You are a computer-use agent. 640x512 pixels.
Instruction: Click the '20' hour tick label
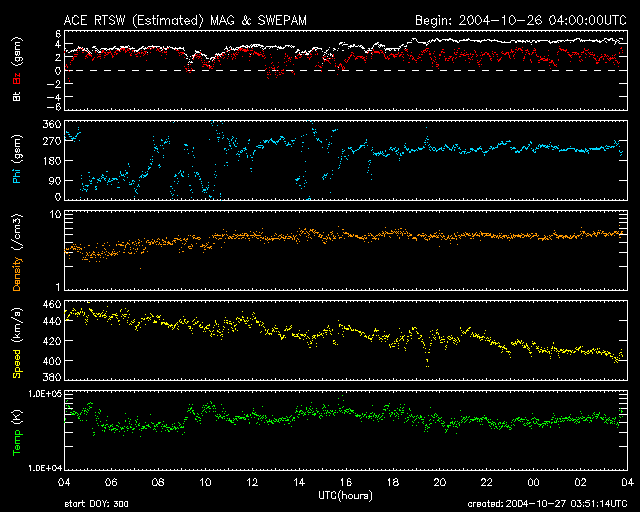(440, 483)
